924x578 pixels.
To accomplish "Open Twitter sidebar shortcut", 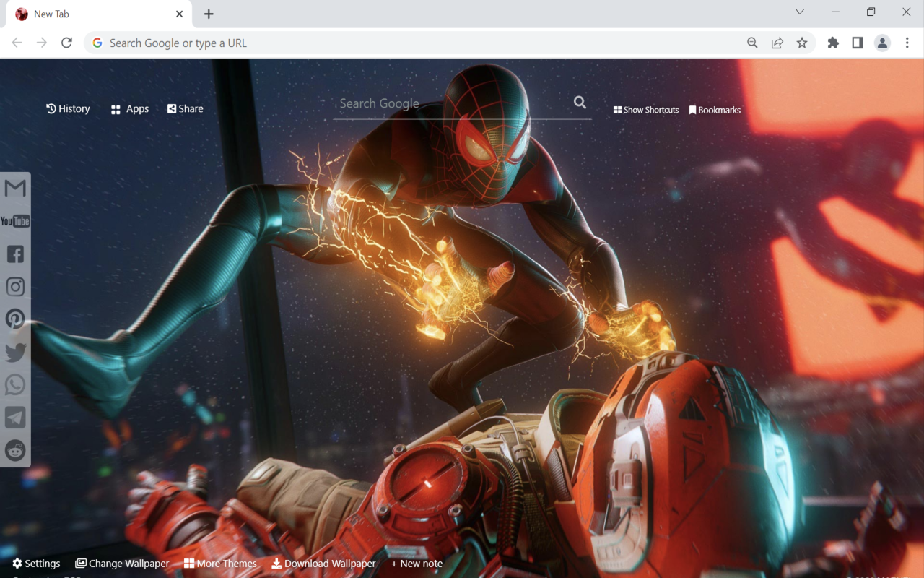I will 15,353.
